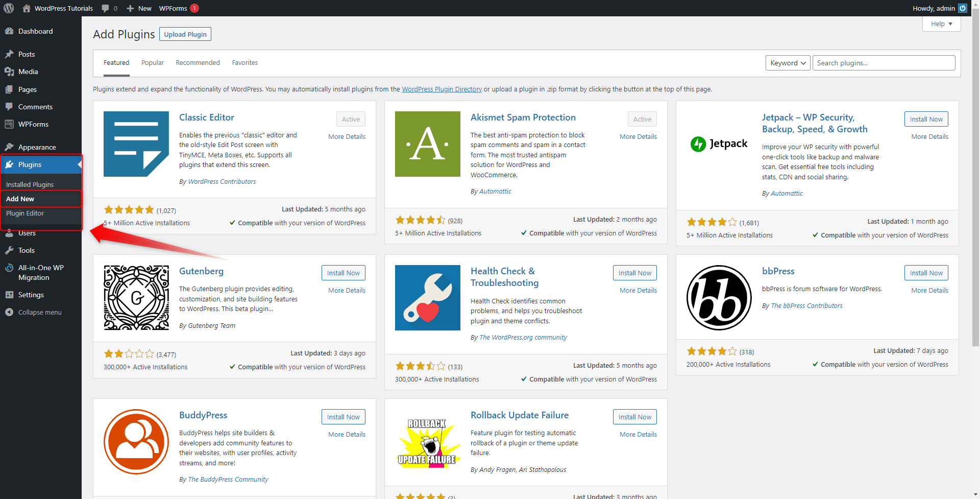This screenshot has height=499, width=980.
Task: Click the Health Check wrench icon
Action: pyautogui.click(x=428, y=298)
